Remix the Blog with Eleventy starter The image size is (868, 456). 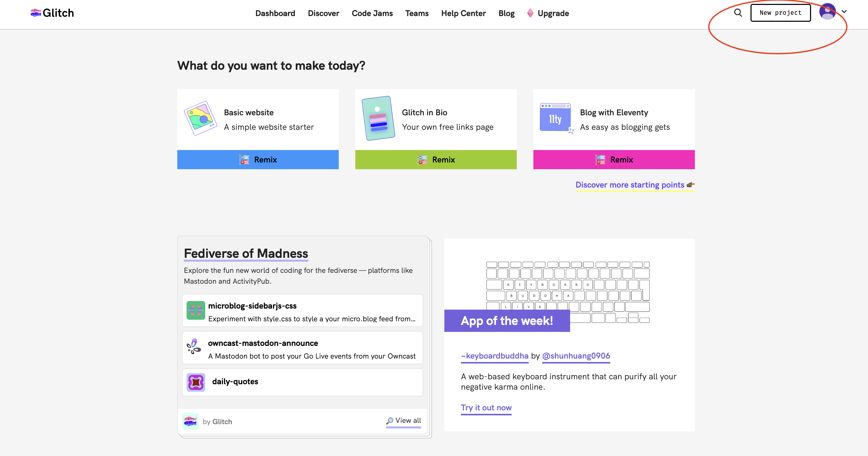point(614,160)
